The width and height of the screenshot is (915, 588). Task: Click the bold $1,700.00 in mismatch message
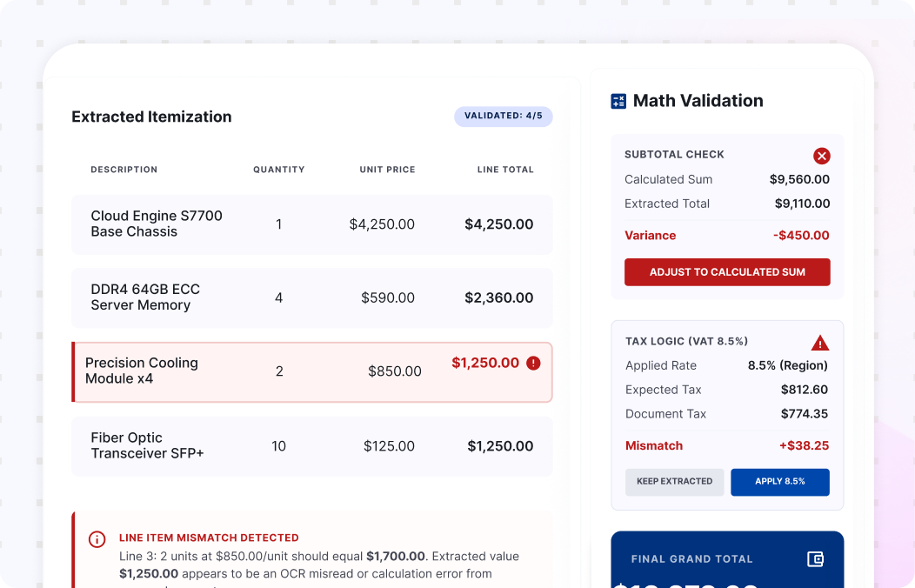pos(396,557)
